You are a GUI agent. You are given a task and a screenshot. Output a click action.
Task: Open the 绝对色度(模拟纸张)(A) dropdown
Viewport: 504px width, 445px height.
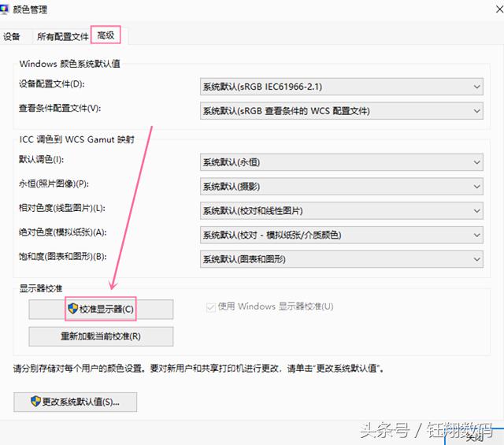tap(341, 235)
